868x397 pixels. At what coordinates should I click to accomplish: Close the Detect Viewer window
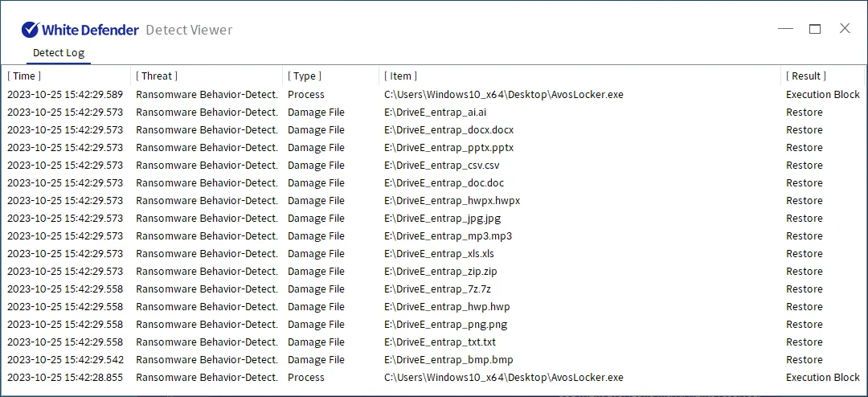click(x=845, y=29)
